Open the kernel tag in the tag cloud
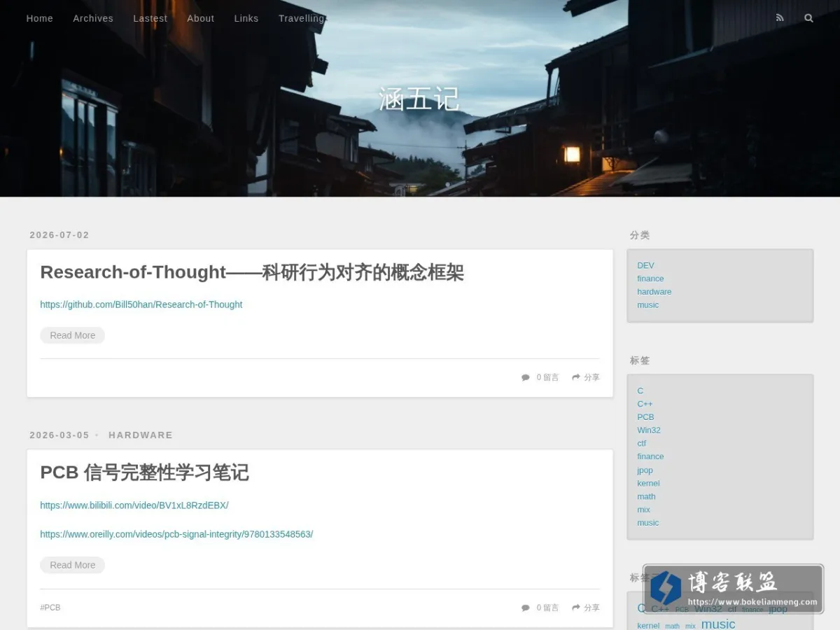This screenshot has width=840, height=630. pyautogui.click(x=648, y=626)
